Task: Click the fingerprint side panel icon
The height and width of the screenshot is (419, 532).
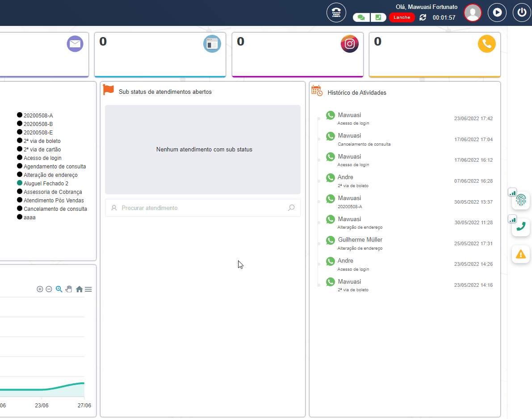Action: click(x=521, y=200)
